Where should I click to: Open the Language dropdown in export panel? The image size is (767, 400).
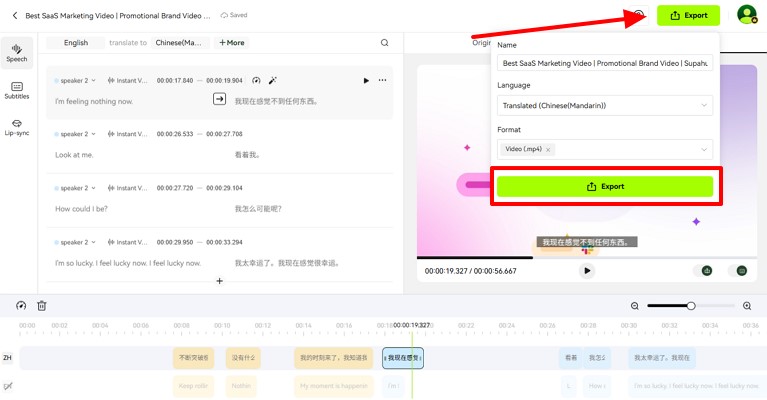(x=605, y=105)
